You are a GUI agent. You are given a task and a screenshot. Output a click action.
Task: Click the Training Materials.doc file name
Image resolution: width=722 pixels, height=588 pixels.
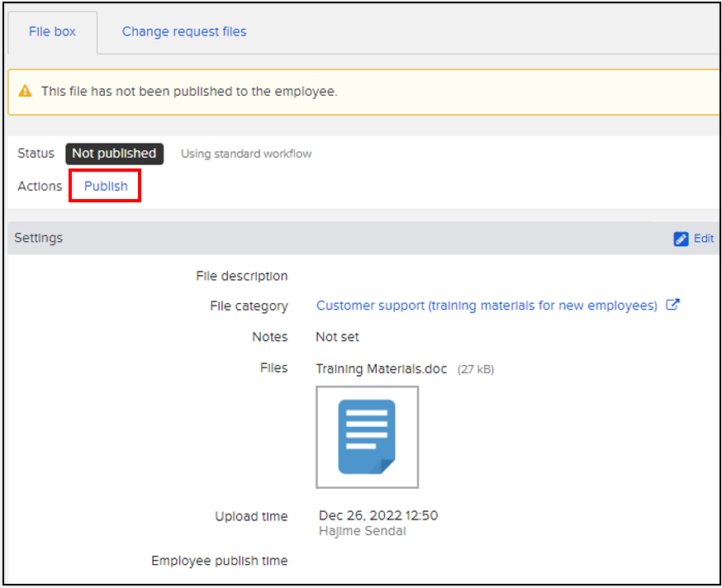(381, 368)
